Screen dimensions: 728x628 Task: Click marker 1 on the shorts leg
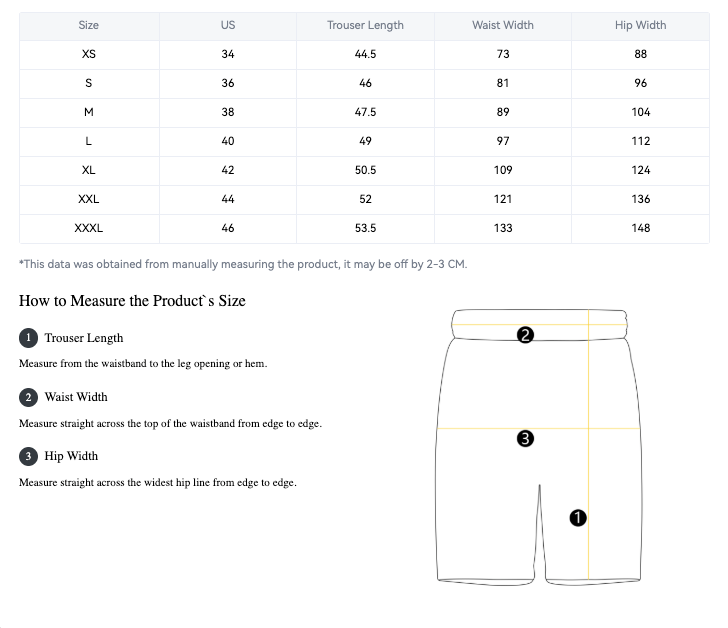click(x=577, y=517)
